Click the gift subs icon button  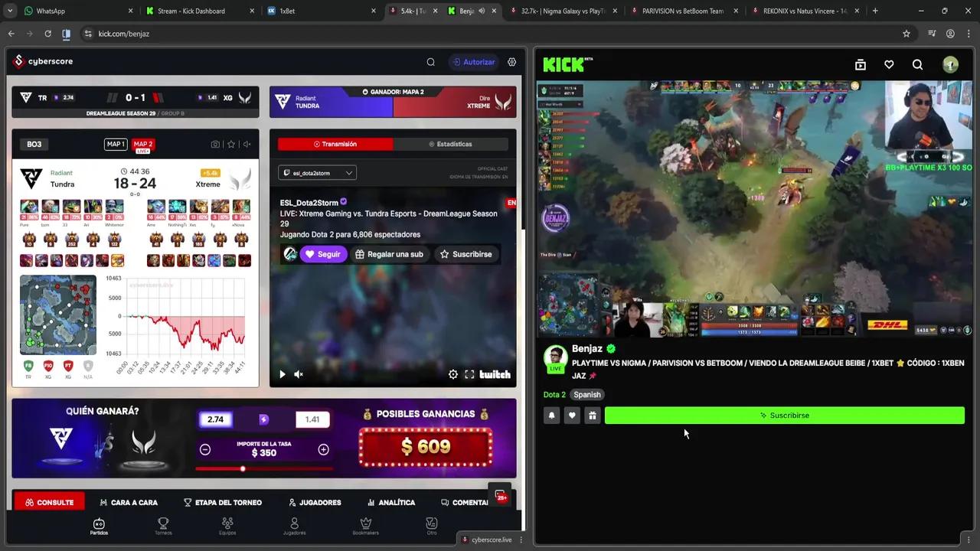point(592,416)
